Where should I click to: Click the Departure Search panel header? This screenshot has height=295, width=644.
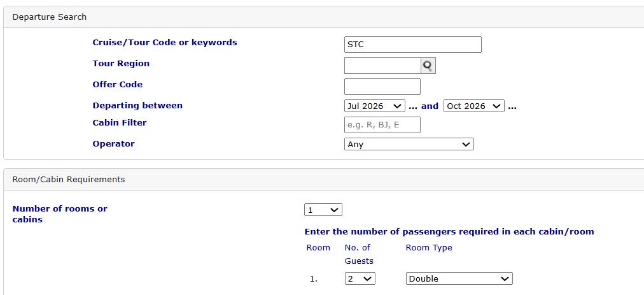pos(50,17)
